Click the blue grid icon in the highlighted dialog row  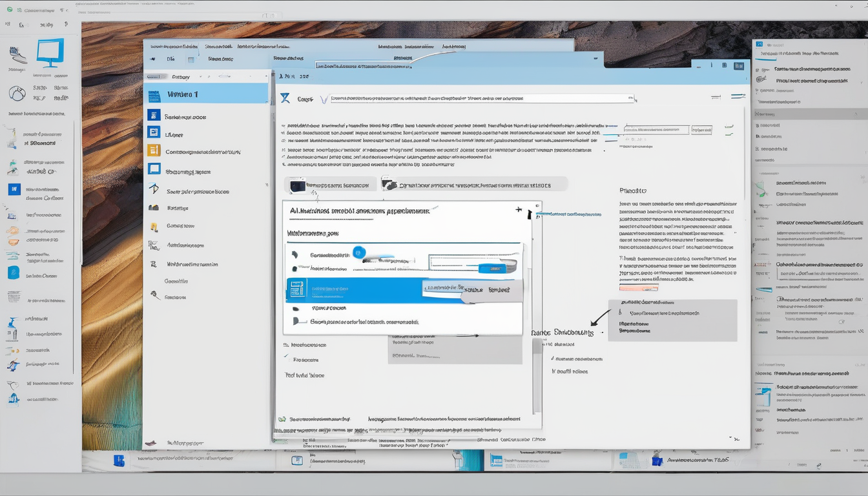point(297,289)
